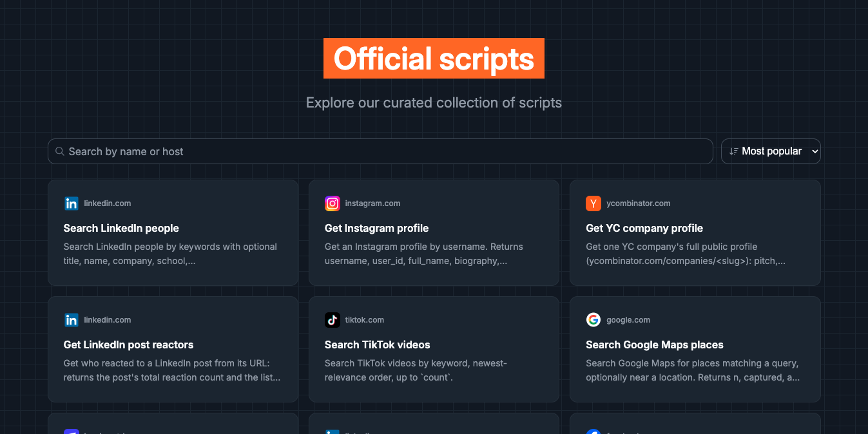Open the Search TikTok videos script
Viewport: 868px width, 434px height.
[x=434, y=349]
